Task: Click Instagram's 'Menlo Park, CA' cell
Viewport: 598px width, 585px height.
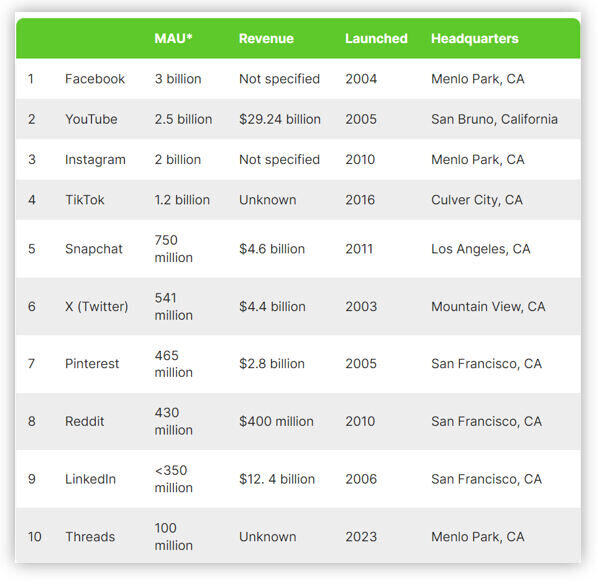Action: 477,160
